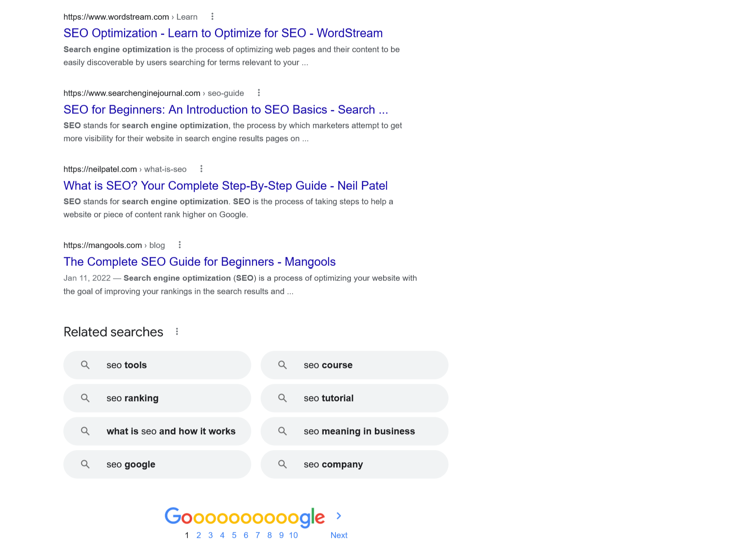756x543 pixels.
Task: Click the search icon beside "seo ranking"
Action: coord(85,398)
